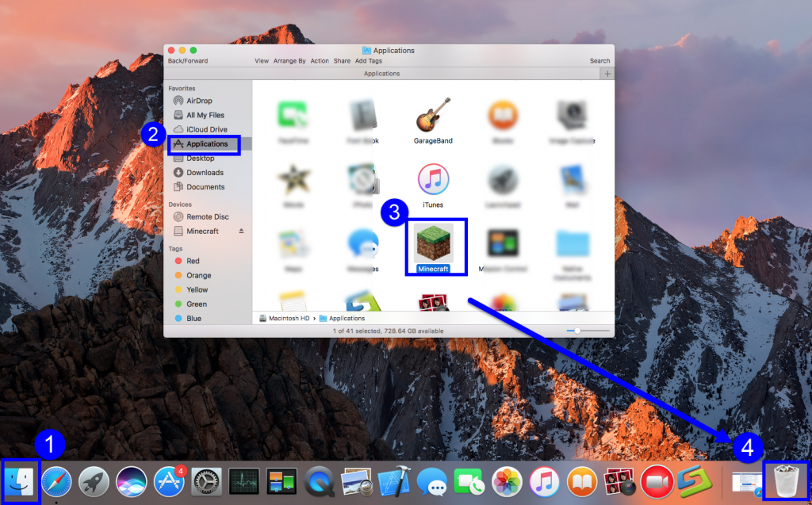Viewport: 812px width, 505px height.
Task: Open System Preferences in the dock
Action: pos(207,481)
